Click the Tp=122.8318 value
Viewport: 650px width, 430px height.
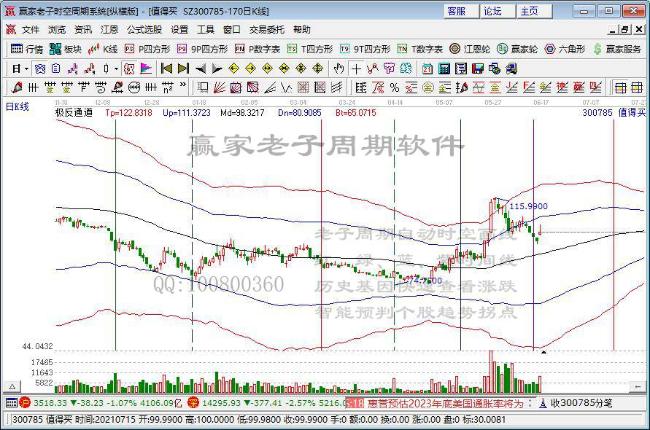coord(129,112)
